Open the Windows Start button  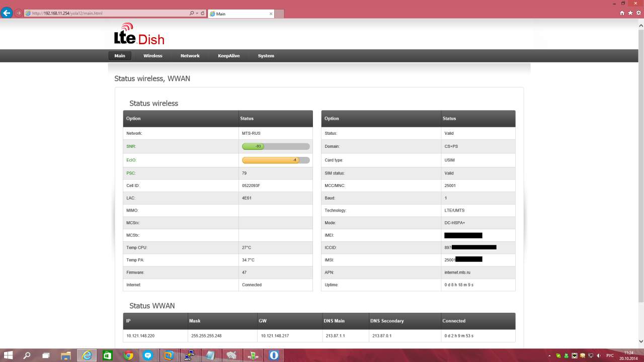pyautogui.click(x=9, y=355)
